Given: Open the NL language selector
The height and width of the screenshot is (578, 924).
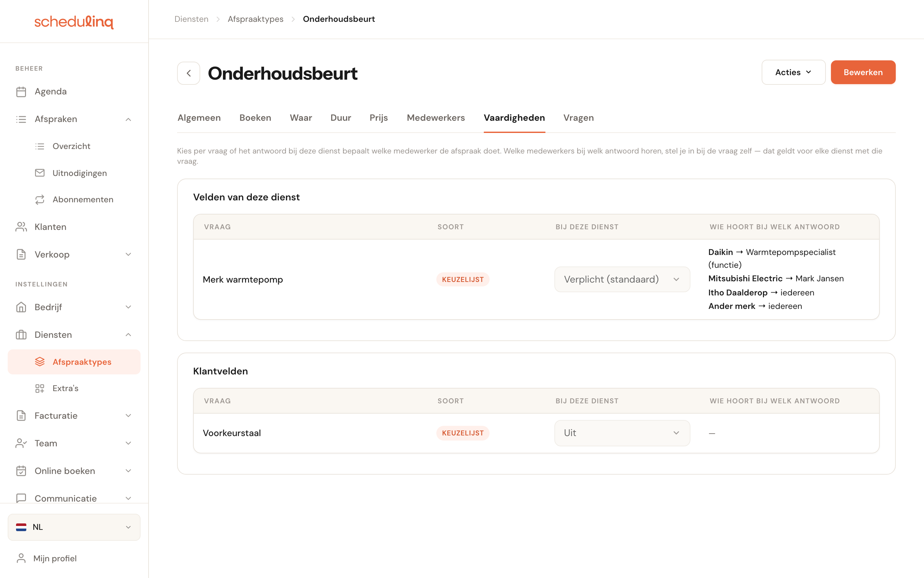Looking at the screenshot, I should (74, 527).
